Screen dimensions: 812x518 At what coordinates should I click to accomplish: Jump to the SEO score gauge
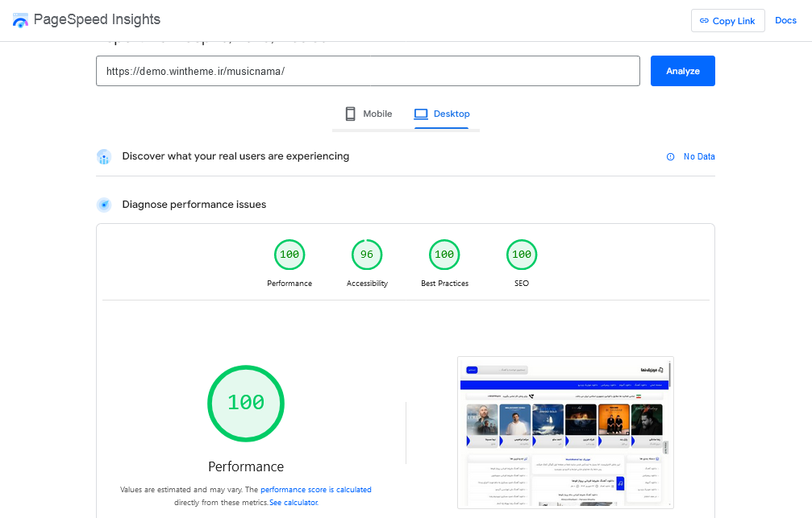(522, 255)
